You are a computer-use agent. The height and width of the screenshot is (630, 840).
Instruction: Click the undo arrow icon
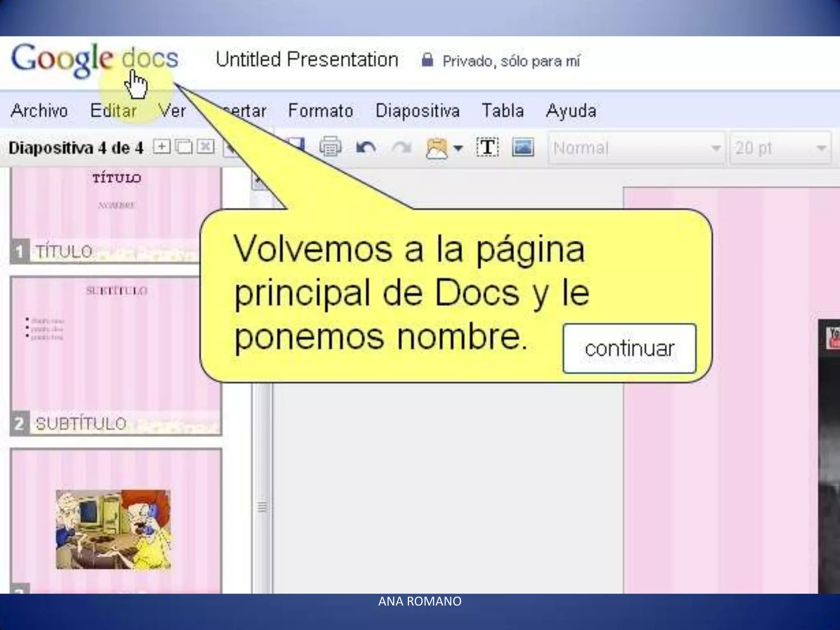click(366, 148)
